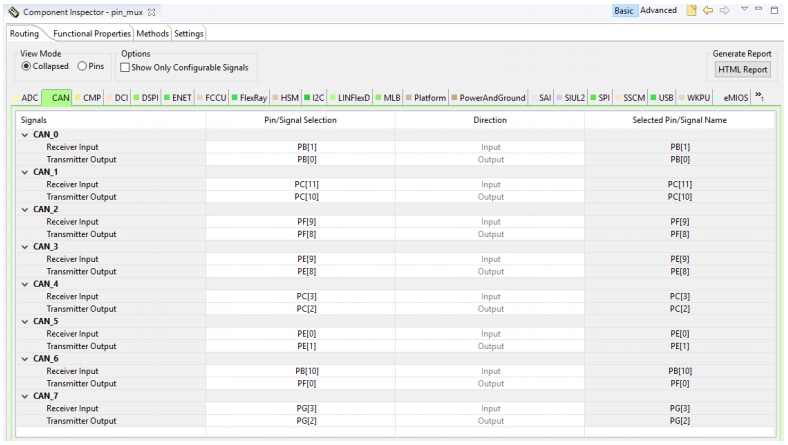Collapse the CAN_6 signal group
Viewport: 788px width, 445px height.
click(25, 358)
